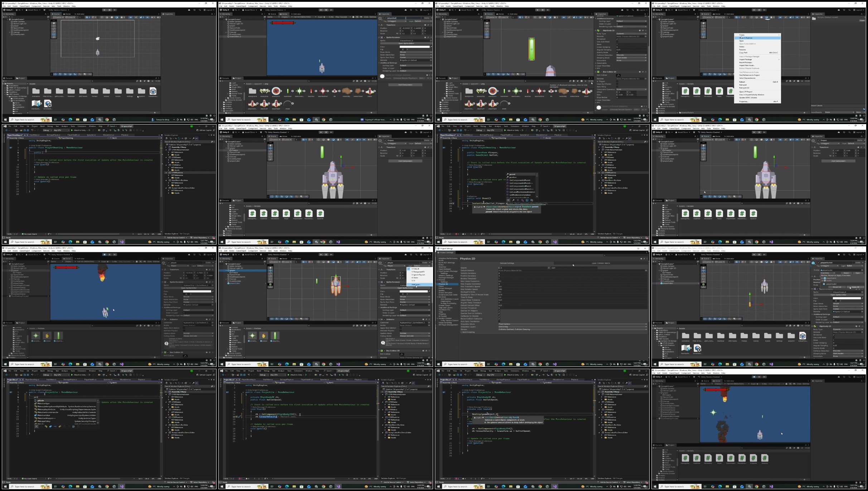Click Revert All in the Overrides popup

click(837, 287)
